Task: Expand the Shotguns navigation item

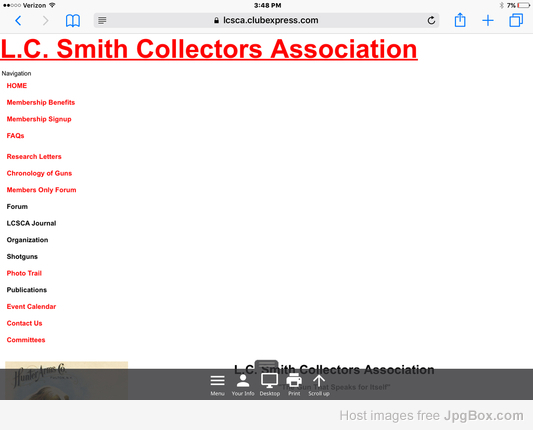Action: 22,257
